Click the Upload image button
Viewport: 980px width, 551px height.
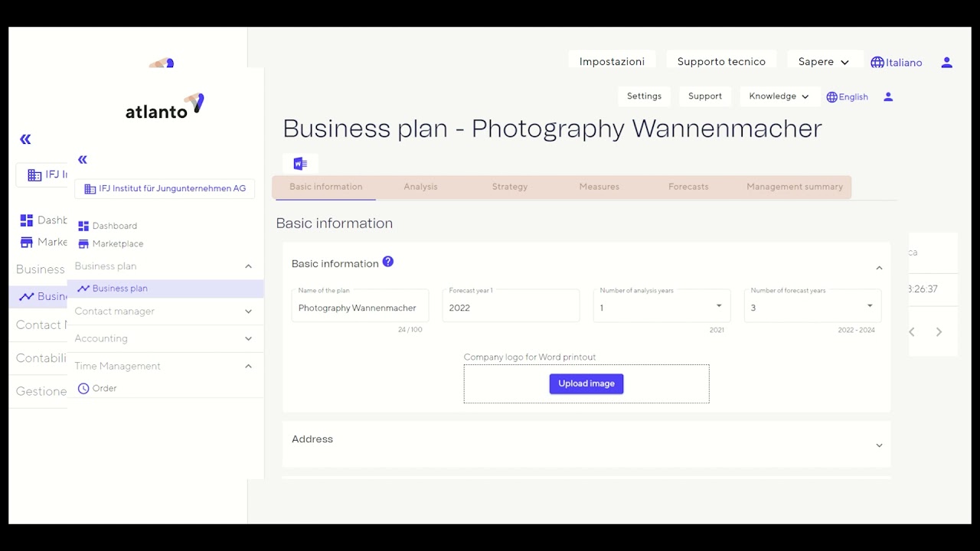[586, 383]
